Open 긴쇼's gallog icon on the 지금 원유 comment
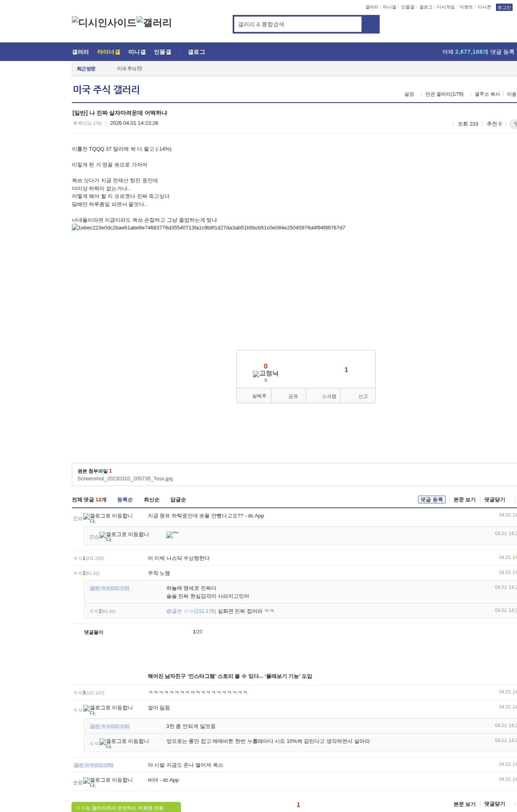Image resolution: width=517 pixels, height=812 pixels. click(x=108, y=518)
